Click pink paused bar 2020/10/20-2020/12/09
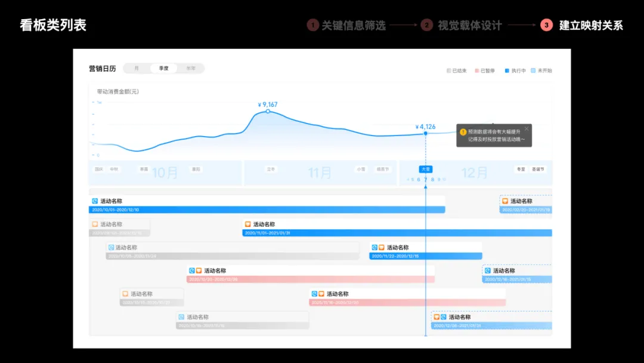Screen dimensions: 644x363 (x=311, y=279)
